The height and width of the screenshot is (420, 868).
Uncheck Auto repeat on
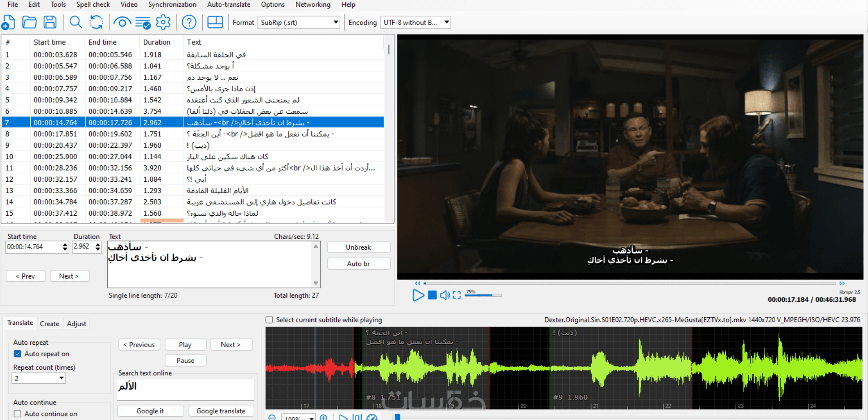click(x=18, y=354)
